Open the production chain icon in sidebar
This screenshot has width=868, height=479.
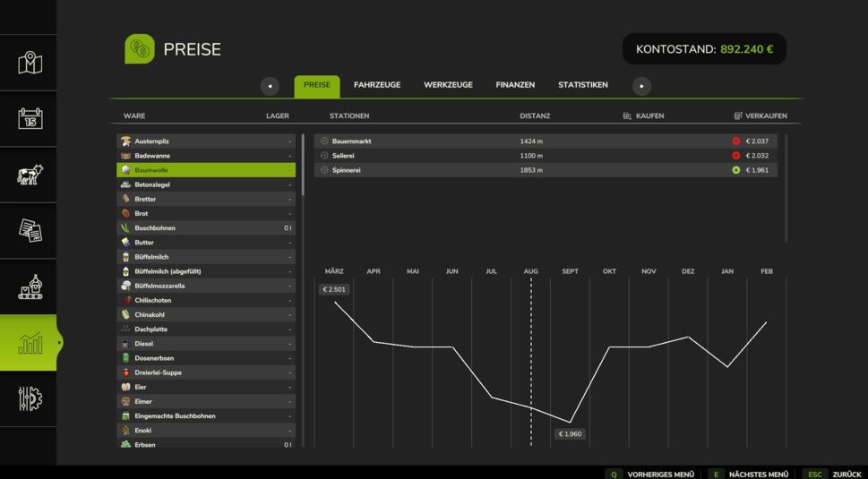(x=30, y=287)
